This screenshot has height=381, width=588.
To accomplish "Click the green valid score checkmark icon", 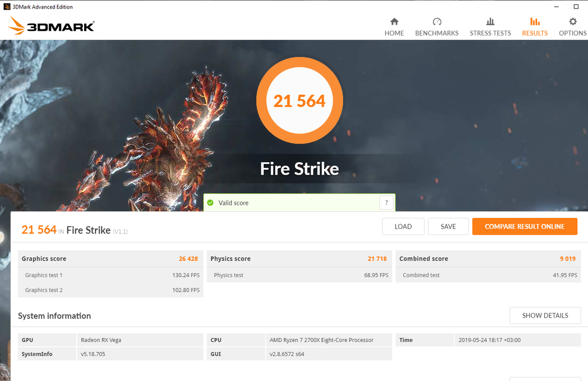I will (210, 203).
